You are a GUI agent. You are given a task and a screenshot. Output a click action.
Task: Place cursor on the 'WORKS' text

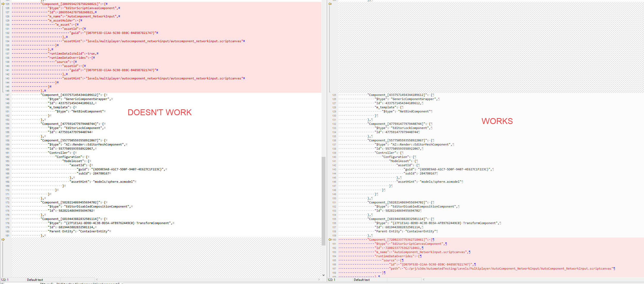[497, 121]
